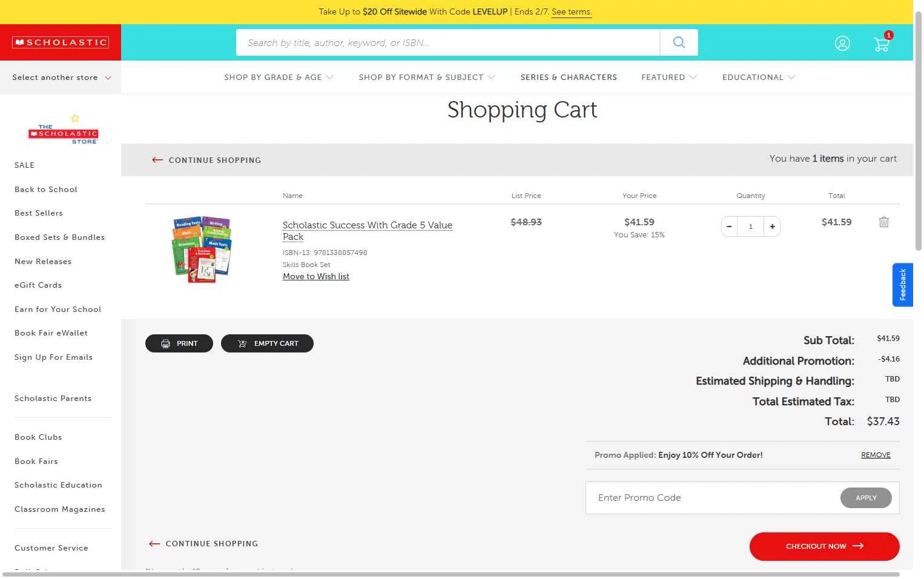
Task: Click the search text field
Action: [x=448, y=42]
